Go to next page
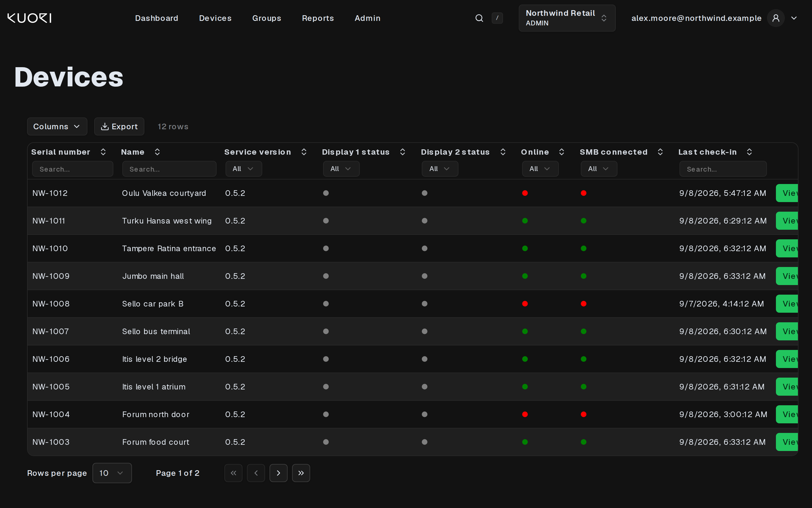 [279, 473]
